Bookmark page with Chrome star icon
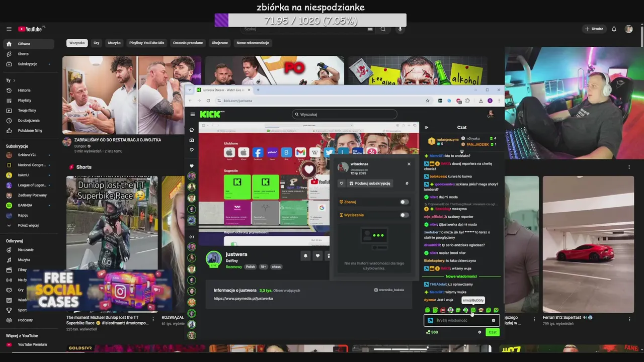This screenshot has width=644, height=362. [x=428, y=101]
